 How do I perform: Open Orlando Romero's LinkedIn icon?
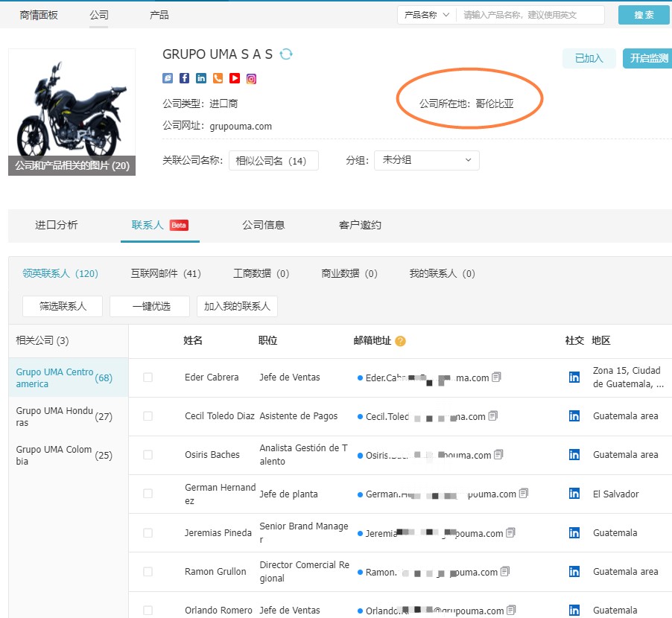574,611
